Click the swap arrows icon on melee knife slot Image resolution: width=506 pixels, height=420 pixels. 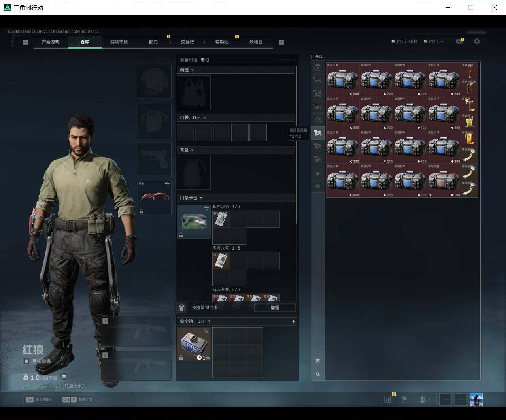pos(167,185)
